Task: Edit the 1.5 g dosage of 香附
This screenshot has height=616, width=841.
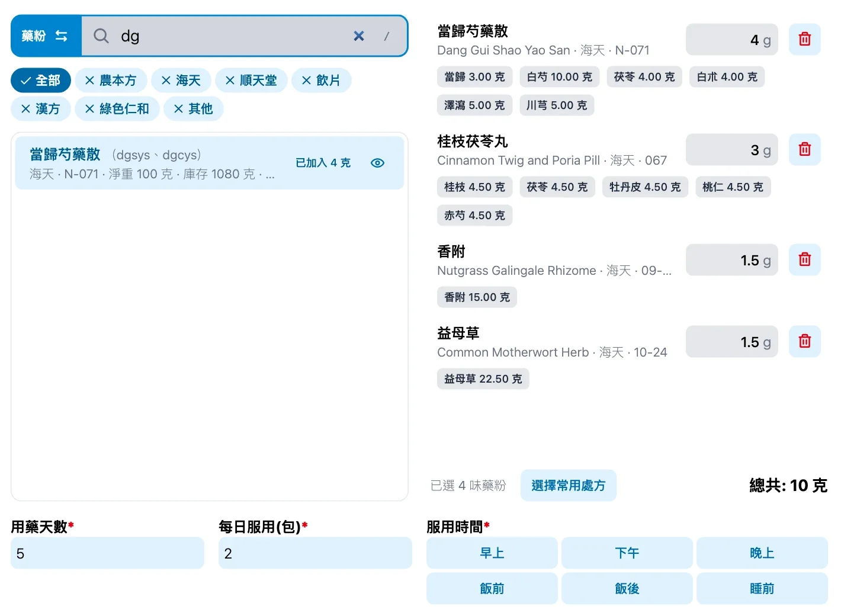Action: coord(732,260)
